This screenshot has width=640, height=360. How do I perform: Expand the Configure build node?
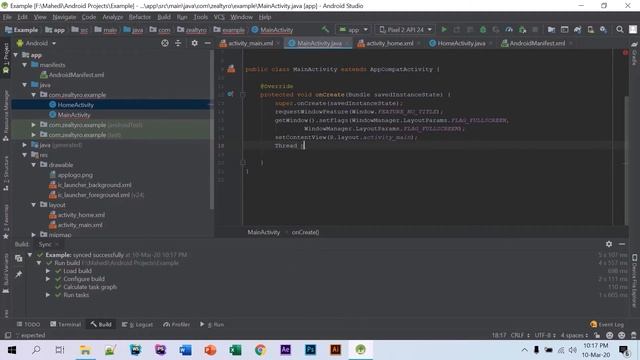click(48, 279)
